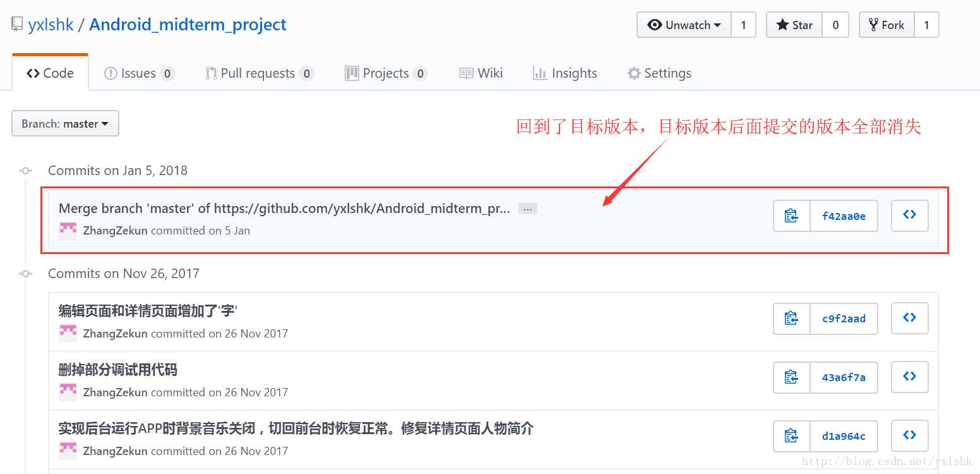Click author ZhangZekun on the d1a964c commit
This screenshot has height=474, width=980.
[x=116, y=451]
